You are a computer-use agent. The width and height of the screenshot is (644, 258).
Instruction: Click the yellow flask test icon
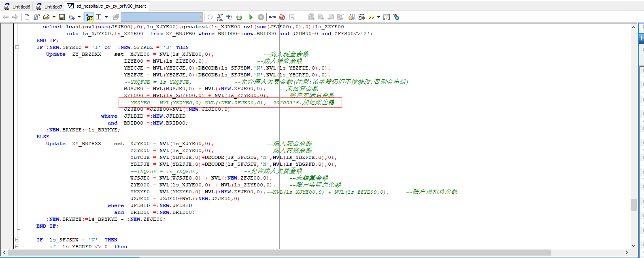click(352, 17)
